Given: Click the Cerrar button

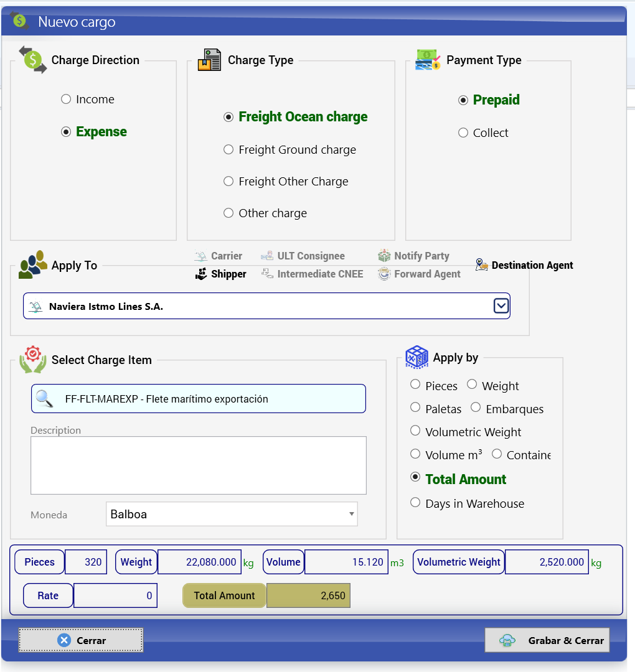Looking at the screenshot, I should coord(80,640).
